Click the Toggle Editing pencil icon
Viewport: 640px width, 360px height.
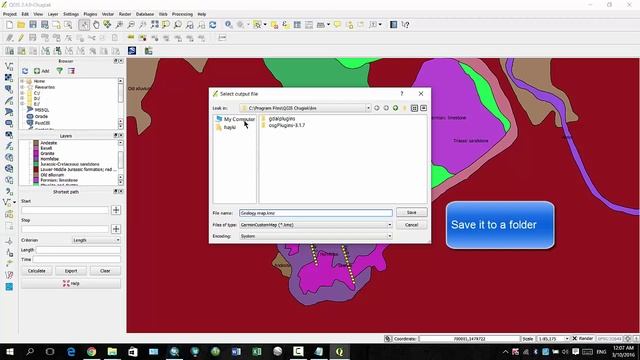click(21, 38)
